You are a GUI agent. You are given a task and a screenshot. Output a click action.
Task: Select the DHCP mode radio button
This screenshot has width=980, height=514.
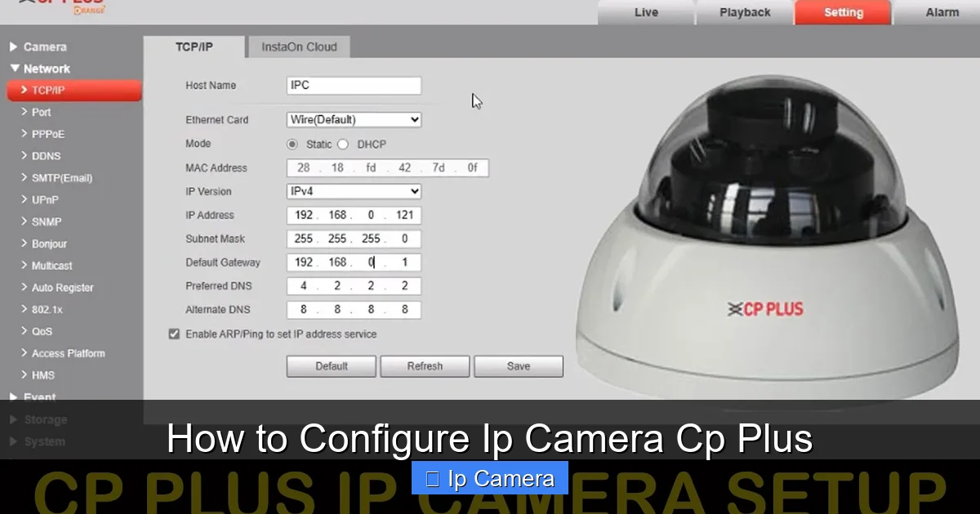(343, 144)
